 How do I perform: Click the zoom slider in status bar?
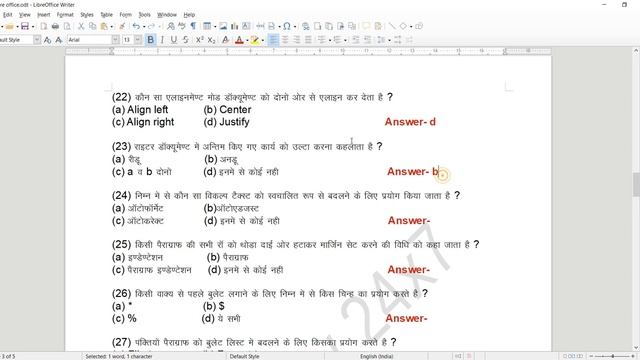pyautogui.click(x=611, y=356)
